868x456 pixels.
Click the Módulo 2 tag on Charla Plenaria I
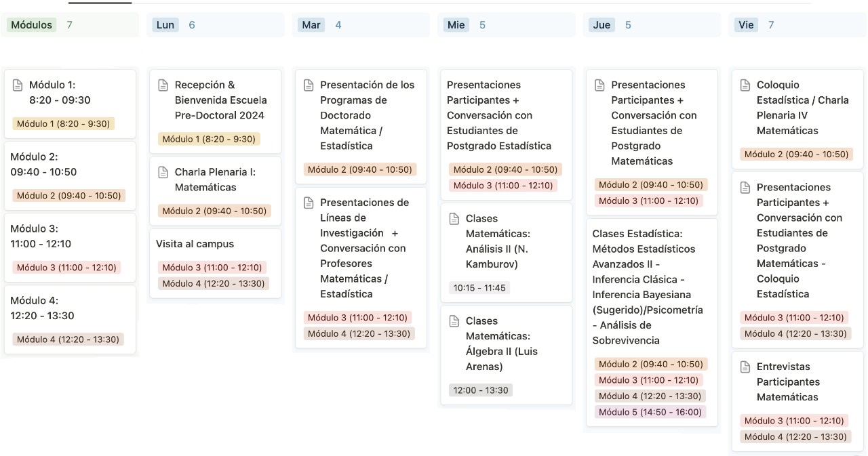(x=214, y=211)
